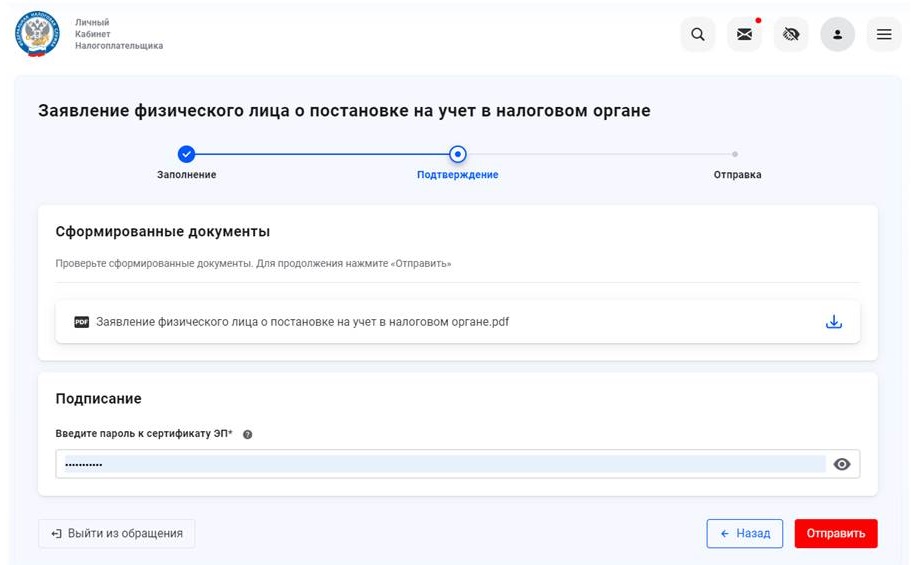
Task: Show password with the eye icon
Action: (842, 464)
